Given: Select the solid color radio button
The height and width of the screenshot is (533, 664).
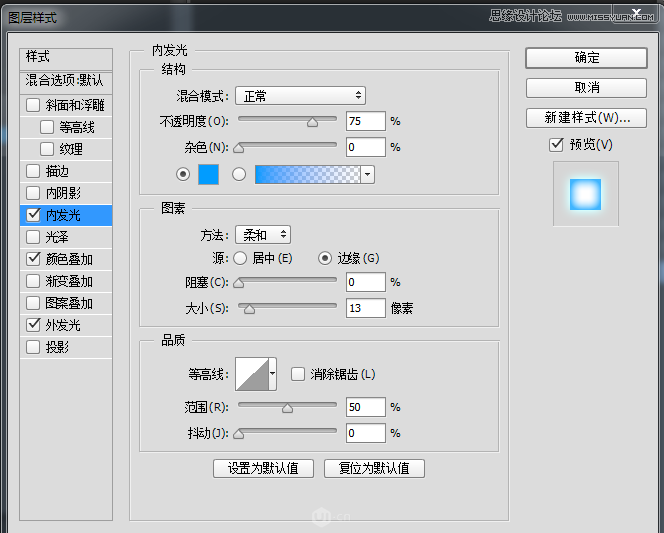Looking at the screenshot, I should (183, 174).
